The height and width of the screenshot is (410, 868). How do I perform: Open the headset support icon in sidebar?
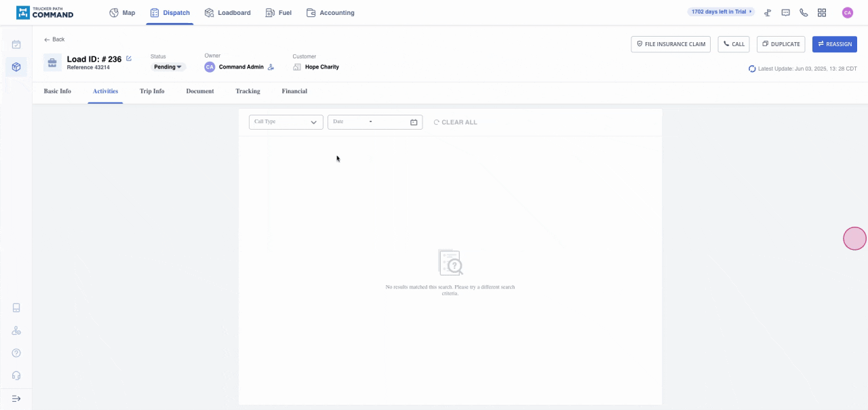click(x=16, y=375)
